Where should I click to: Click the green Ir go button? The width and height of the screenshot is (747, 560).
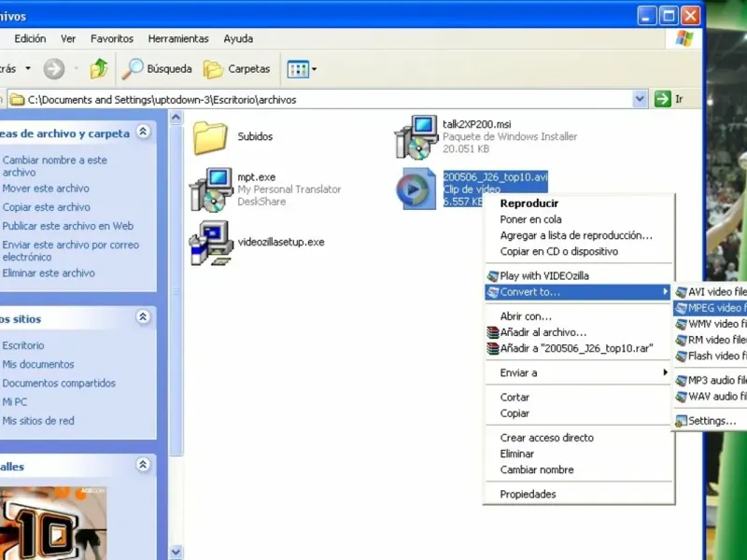click(x=669, y=99)
